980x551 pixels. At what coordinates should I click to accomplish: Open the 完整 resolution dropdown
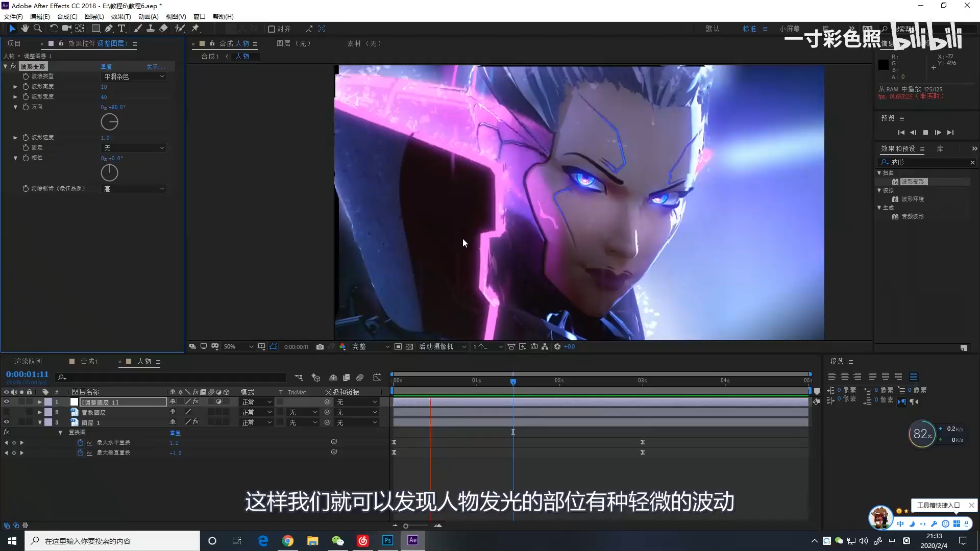coord(371,346)
